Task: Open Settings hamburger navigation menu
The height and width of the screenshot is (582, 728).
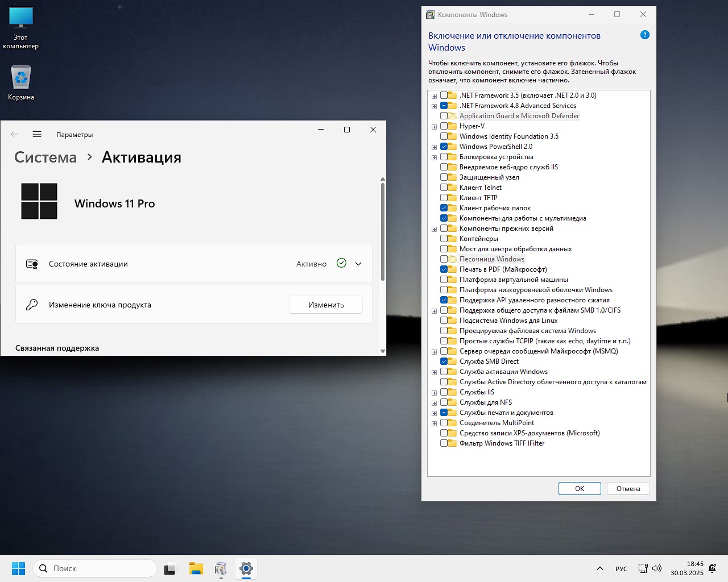Action: [x=37, y=134]
